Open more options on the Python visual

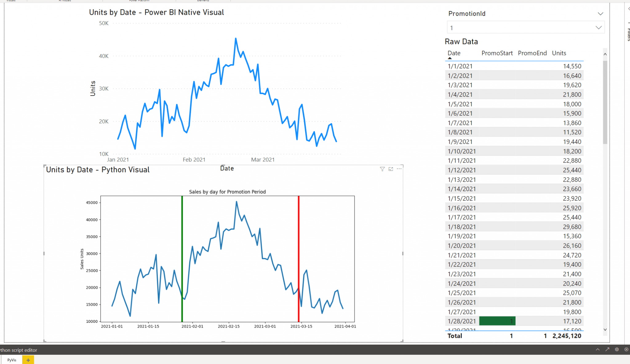pyautogui.click(x=399, y=169)
